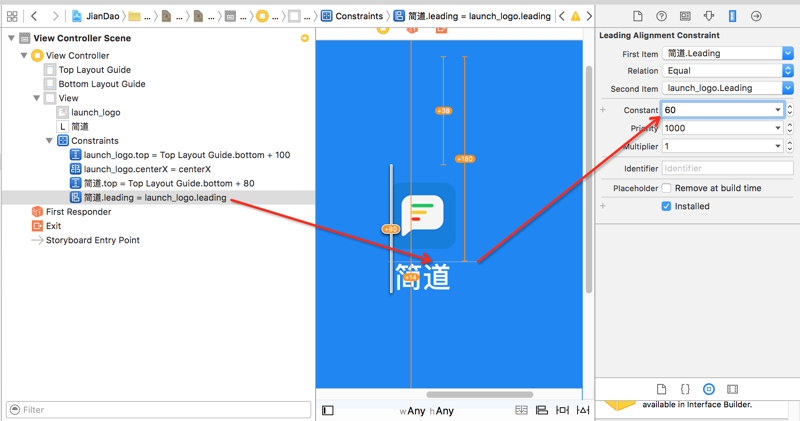Toggle the document outline panel
This screenshot has height=421, width=800.
pyautogui.click(x=328, y=410)
